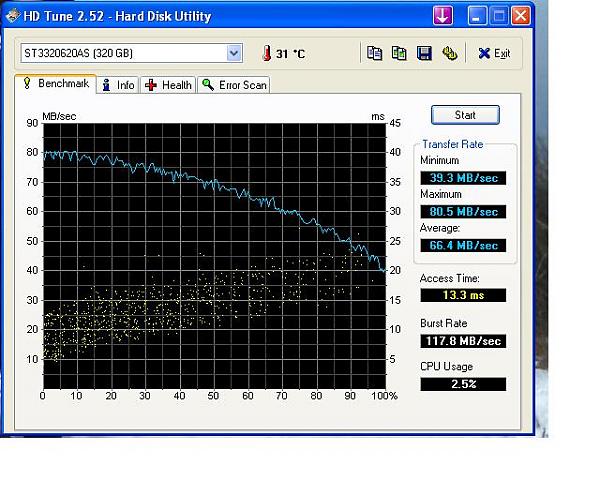This screenshot has width=600, height=480.
Task: Start the benchmark test
Action: [x=465, y=115]
